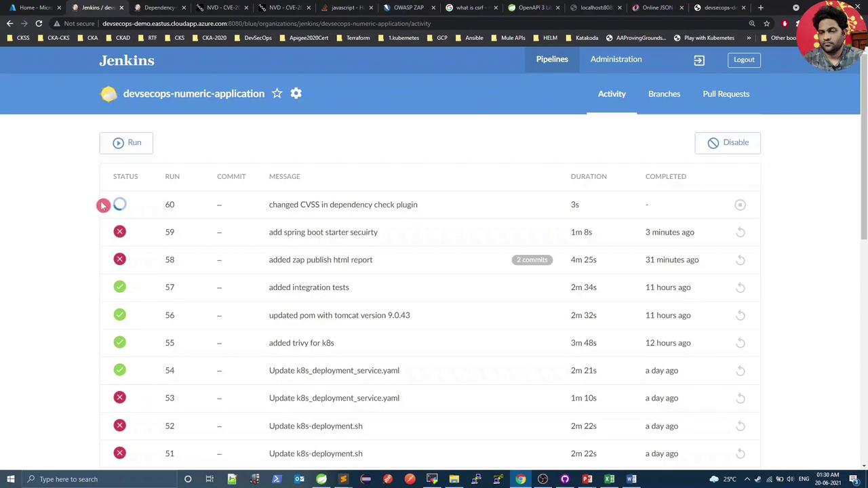Open the pipeline settings gear icon
Image resolution: width=868 pixels, height=488 pixels.
[296, 94]
